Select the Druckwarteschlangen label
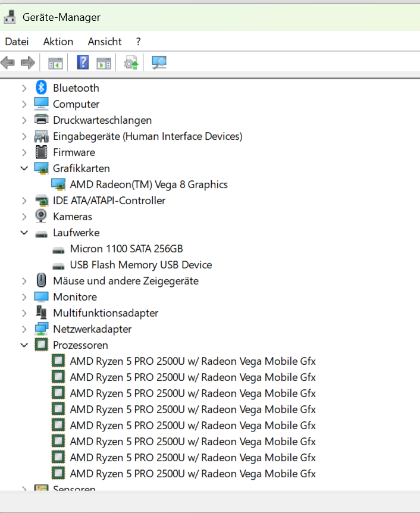Screen dimensions: 420x513 point(102,120)
